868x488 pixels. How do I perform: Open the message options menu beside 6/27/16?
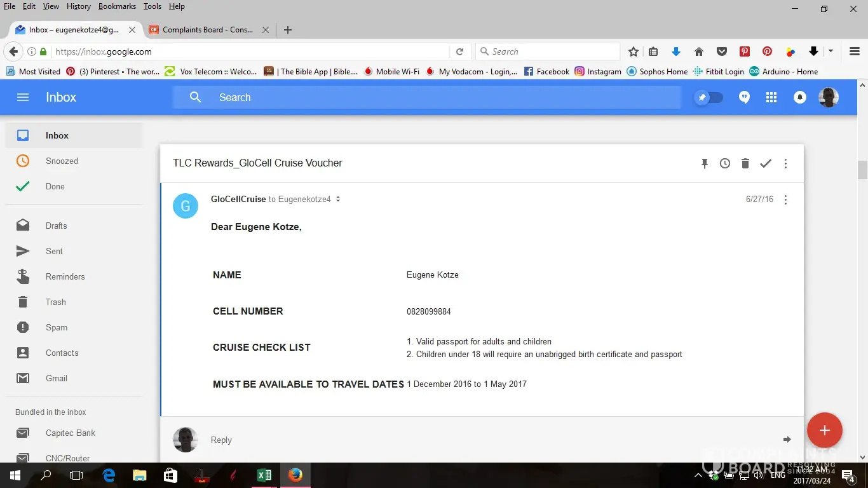click(x=786, y=200)
